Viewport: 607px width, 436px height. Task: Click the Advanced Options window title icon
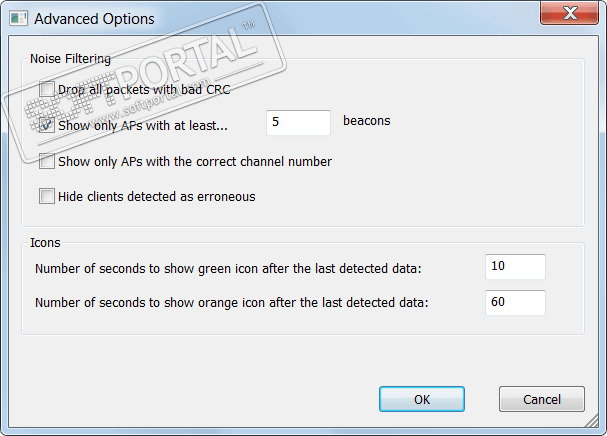pyautogui.click(x=17, y=18)
